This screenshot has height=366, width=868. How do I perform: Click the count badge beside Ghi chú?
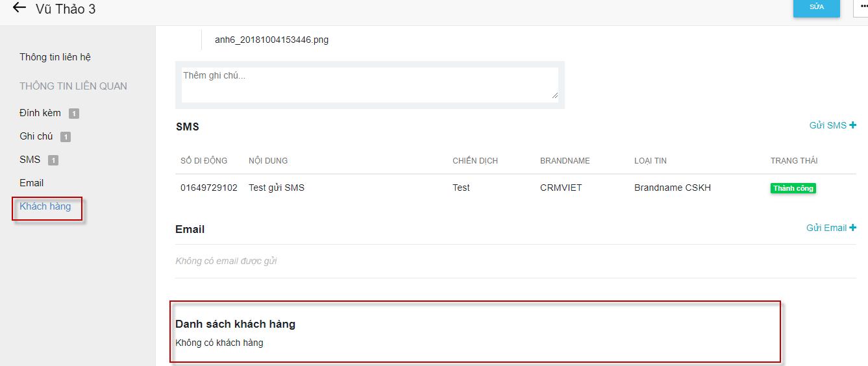click(66, 137)
